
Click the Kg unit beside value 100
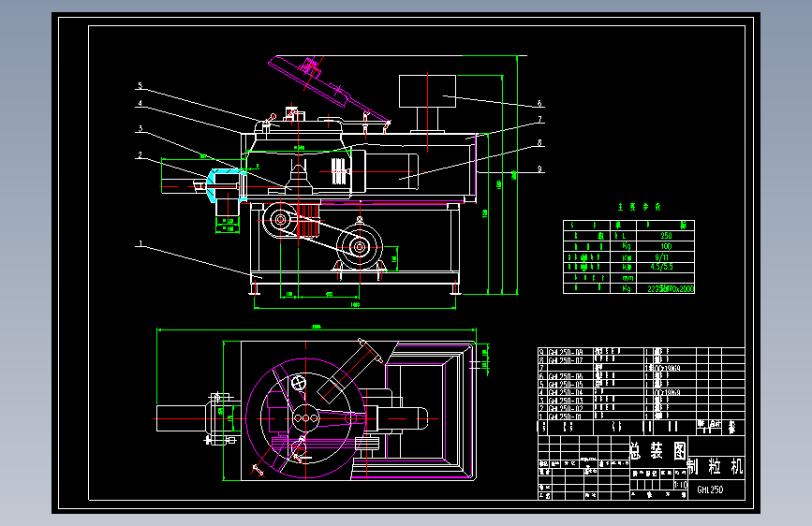point(627,246)
